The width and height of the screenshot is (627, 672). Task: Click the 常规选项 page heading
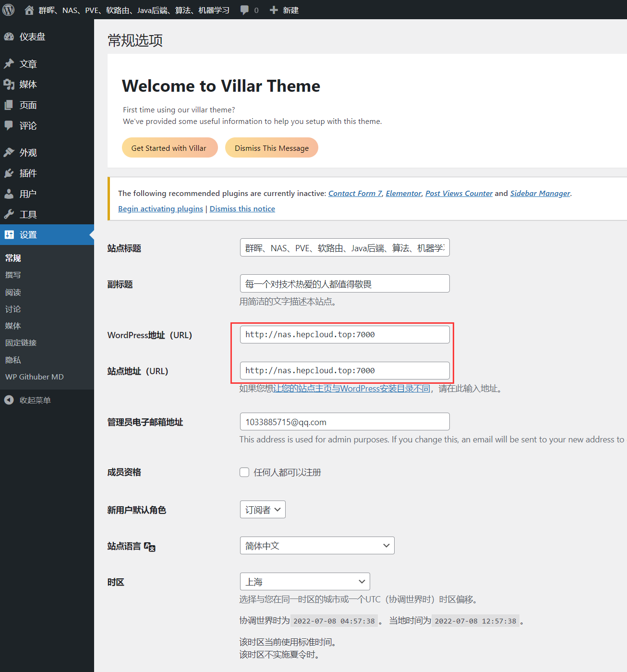[135, 40]
